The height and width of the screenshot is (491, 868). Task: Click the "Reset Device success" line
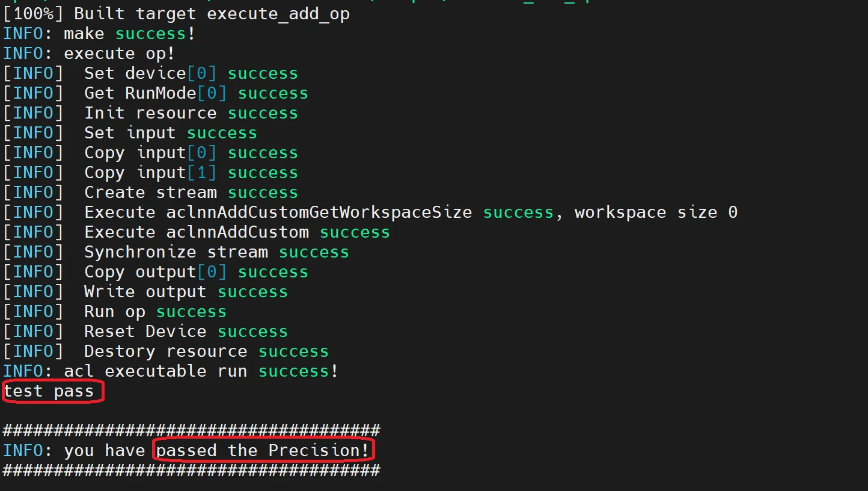[185, 332]
